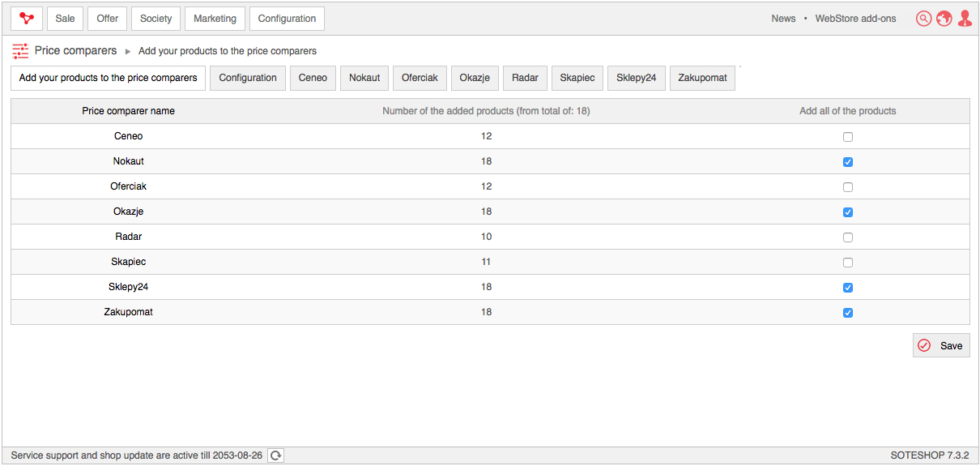Open the Sale menu

65,19
